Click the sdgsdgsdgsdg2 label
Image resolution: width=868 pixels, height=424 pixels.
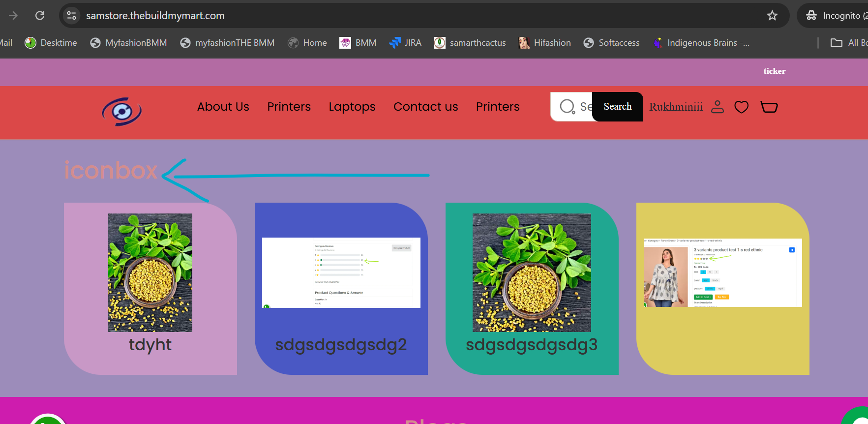point(341,345)
